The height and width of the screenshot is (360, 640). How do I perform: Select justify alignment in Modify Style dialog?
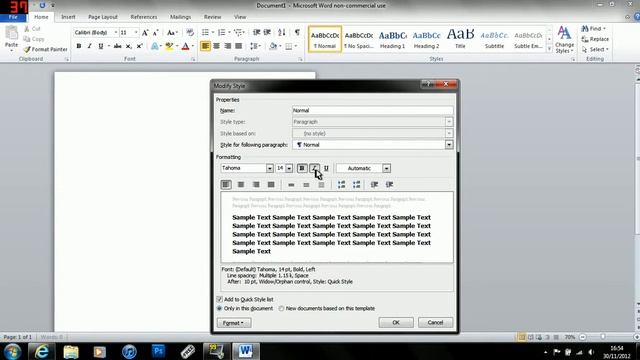pos(271,184)
